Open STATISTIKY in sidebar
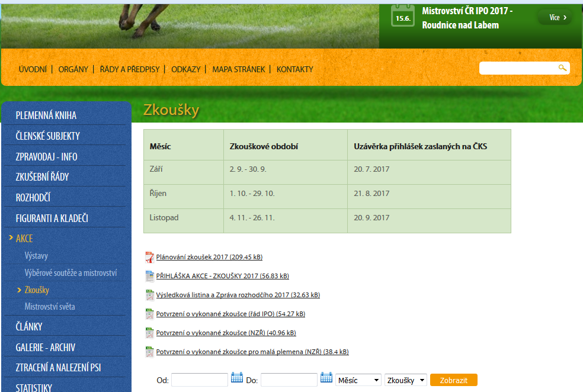583x392 pixels. tap(34, 387)
